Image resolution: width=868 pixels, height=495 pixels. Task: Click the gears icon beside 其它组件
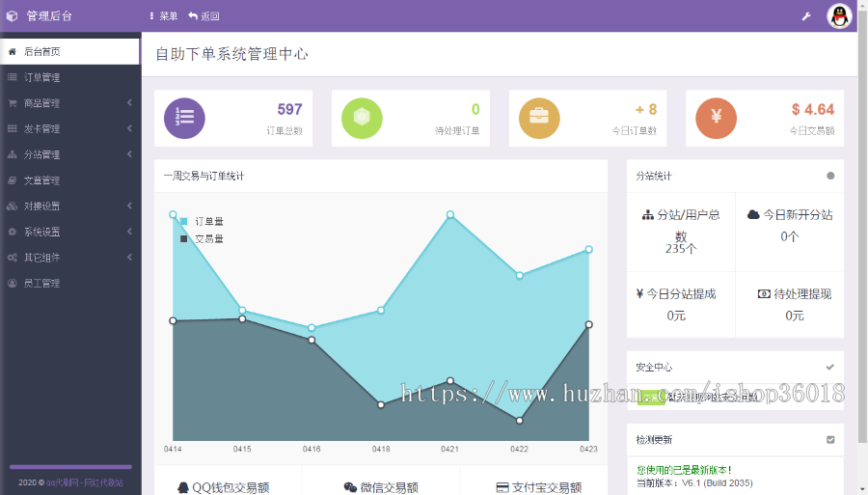coord(13,258)
